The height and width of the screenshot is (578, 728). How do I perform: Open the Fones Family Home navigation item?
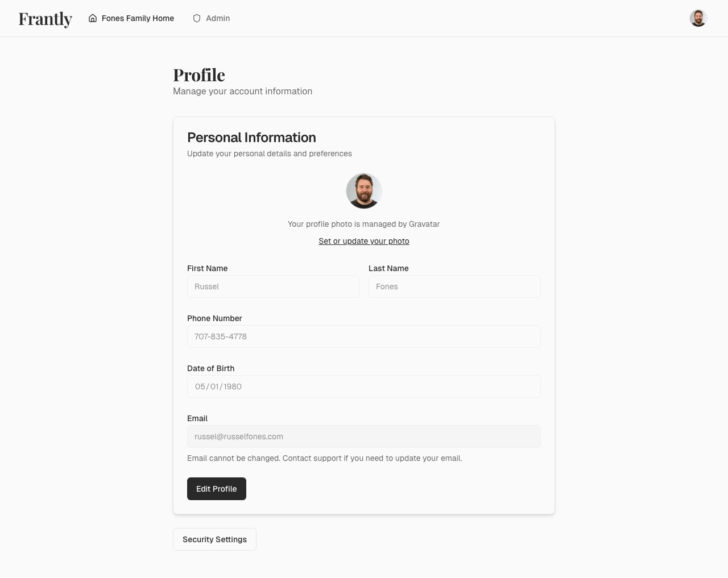(138, 18)
